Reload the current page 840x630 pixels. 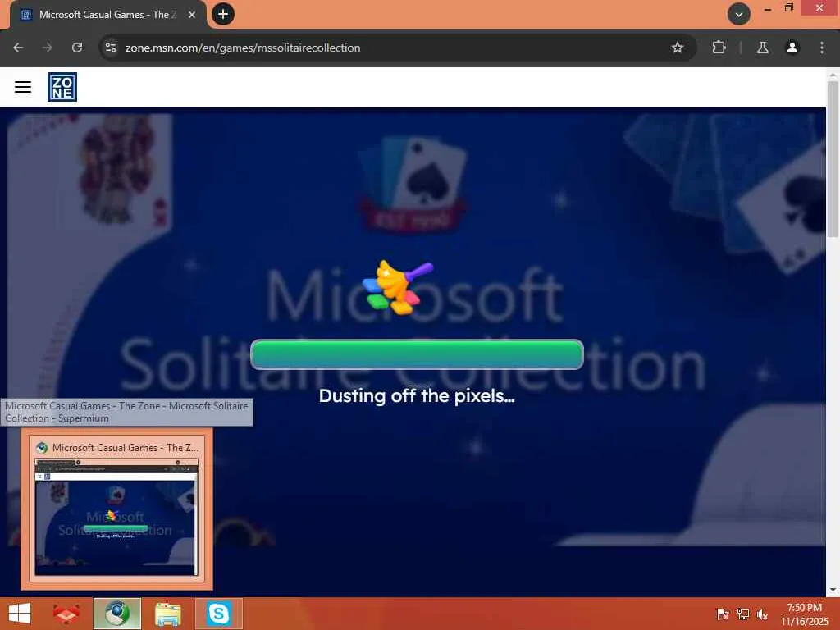[x=77, y=48]
